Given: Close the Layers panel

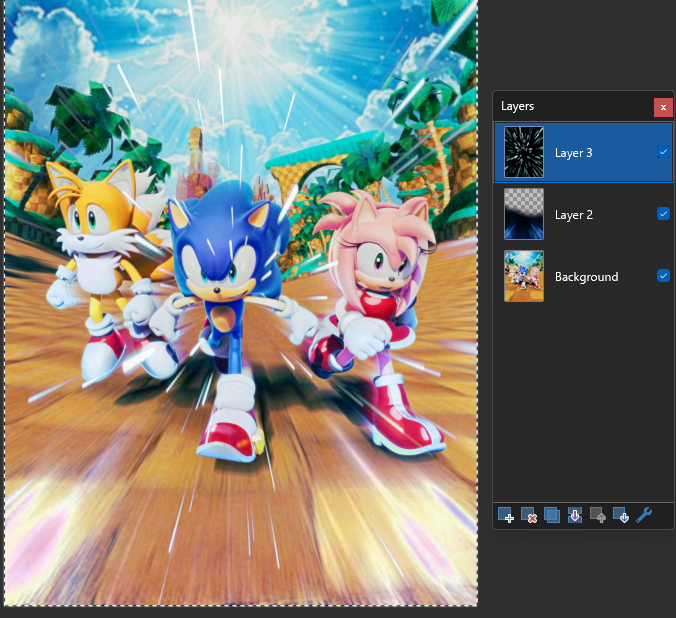Looking at the screenshot, I should click(663, 107).
